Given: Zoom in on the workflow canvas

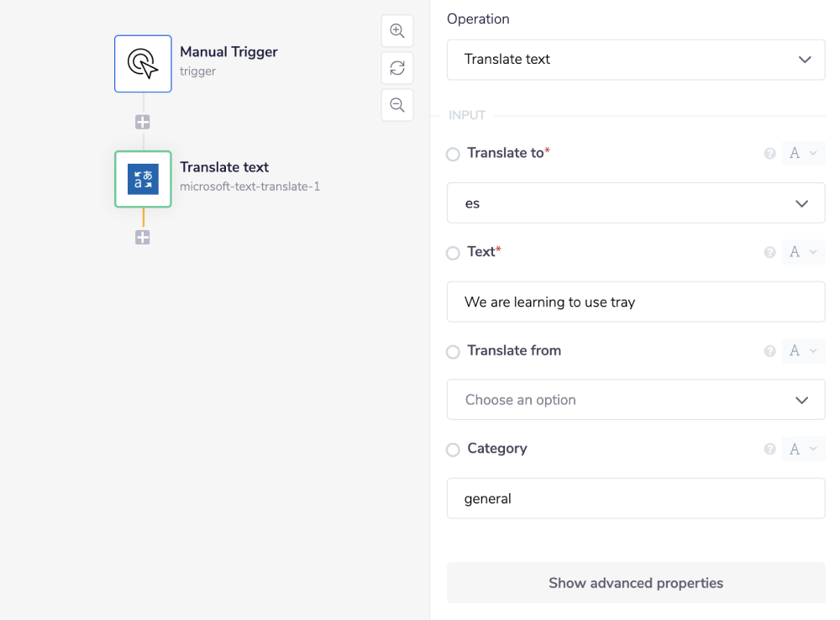Looking at the screenshot, I should (397, 32).
